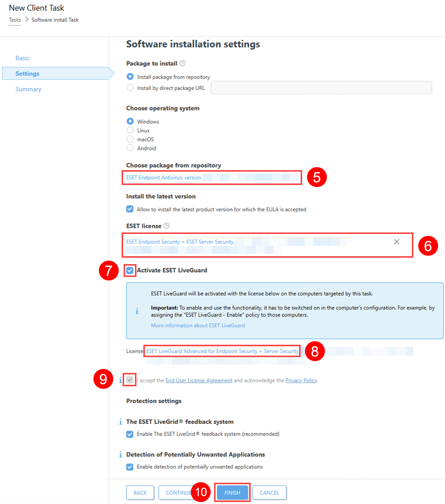Select Install by direct package URL option
Viewport: 445px width, 504px height.
click(x=130, y=88)
